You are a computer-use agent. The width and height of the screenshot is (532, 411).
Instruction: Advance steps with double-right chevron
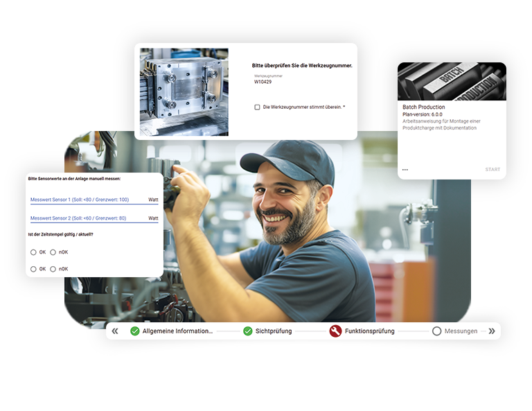coord(492,331)
